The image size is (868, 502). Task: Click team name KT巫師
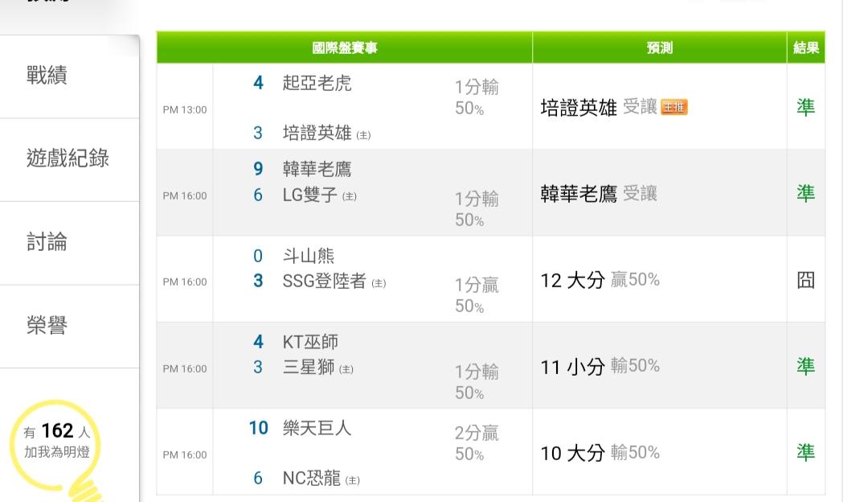310,342
